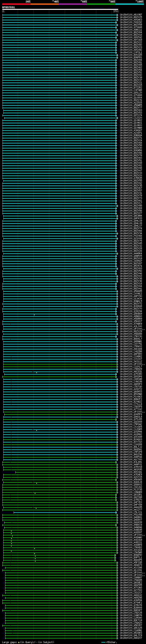Click the UniRef100_A5DRR9 entry
146x644 pixels.
coord(131,319)
